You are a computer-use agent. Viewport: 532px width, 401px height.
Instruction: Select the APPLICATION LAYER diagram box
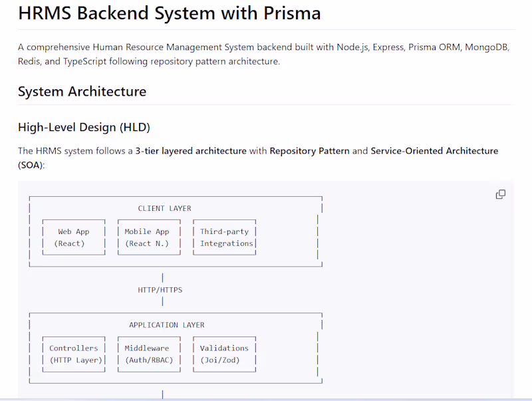pyautogui.click(x=166, y=325)
